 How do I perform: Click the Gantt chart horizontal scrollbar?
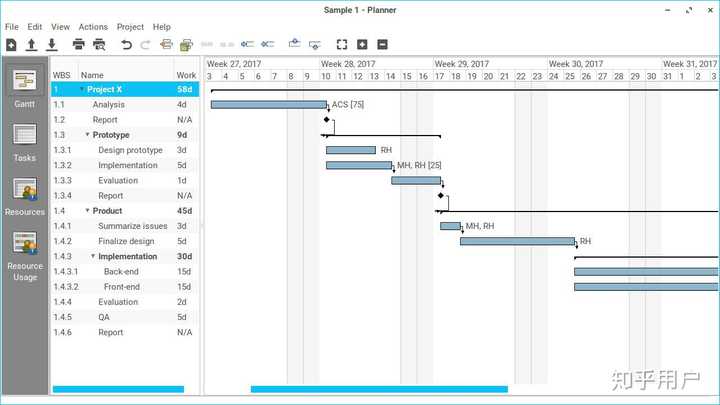tap(379, 389)
